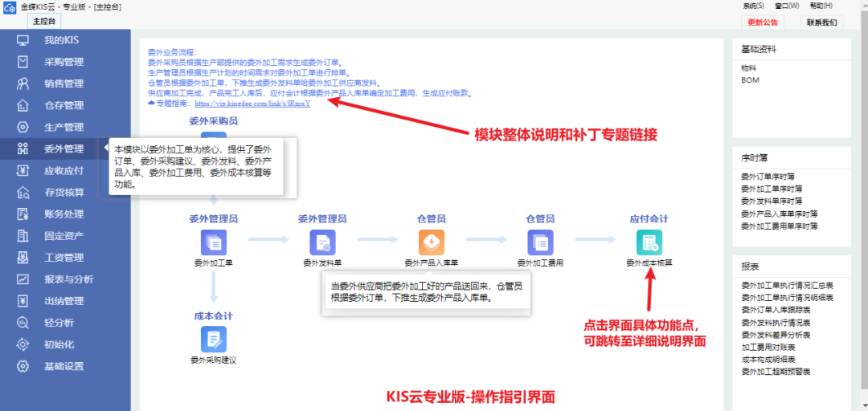Open 委外发料单序时簿
This screenshot has height=411, width=868.
[x=772, y=201]
